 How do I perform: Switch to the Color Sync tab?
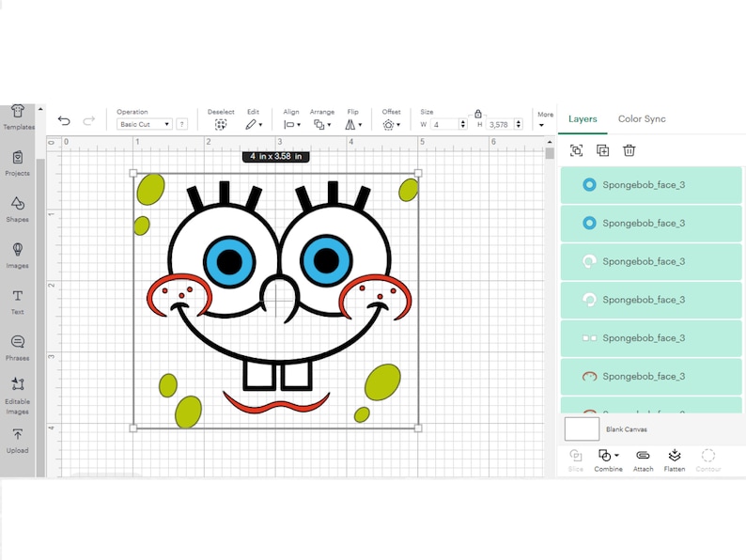(x=642, y=119)
